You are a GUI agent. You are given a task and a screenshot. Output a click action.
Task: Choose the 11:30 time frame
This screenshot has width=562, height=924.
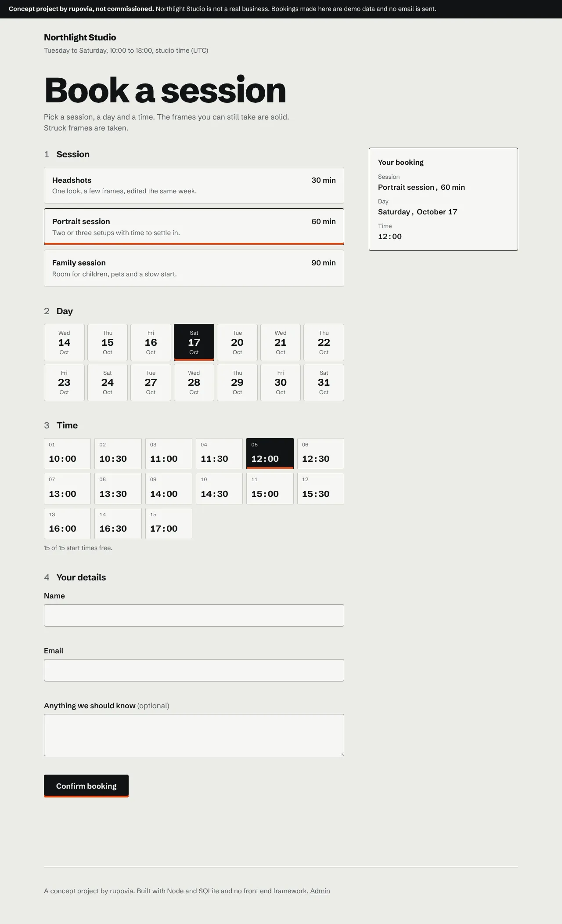tap(219, 453)
